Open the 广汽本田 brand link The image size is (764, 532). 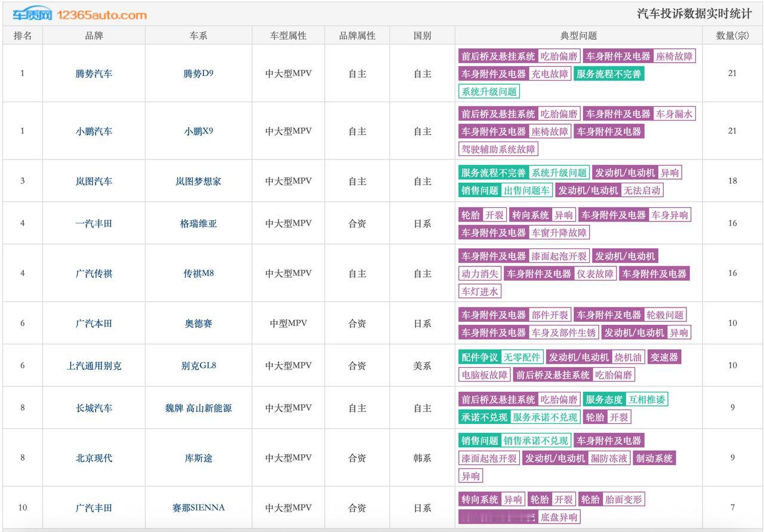94,324
